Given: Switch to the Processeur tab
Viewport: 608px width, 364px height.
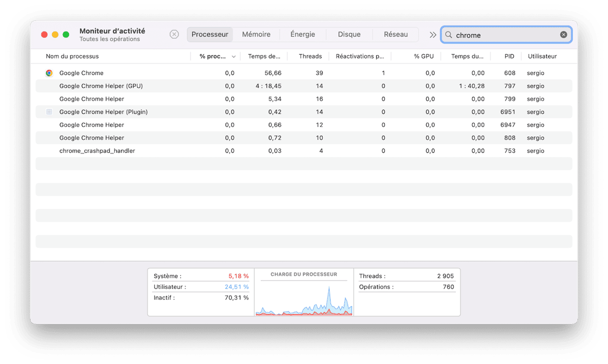Looking at the screenshot, I should tap(210, 34).
